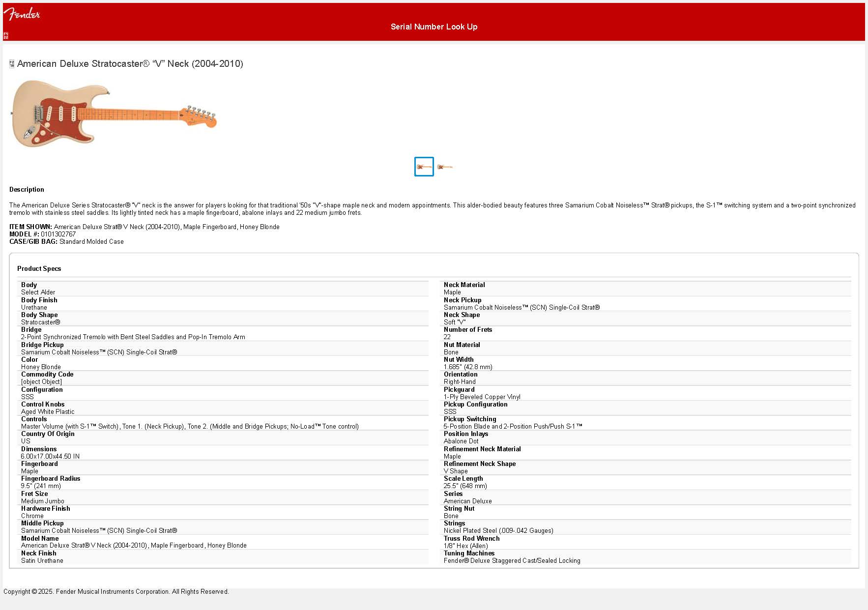This screenshot has height=610, width=868.
Task: Click the Fingerboard Radius label
Action: (51, 478)
